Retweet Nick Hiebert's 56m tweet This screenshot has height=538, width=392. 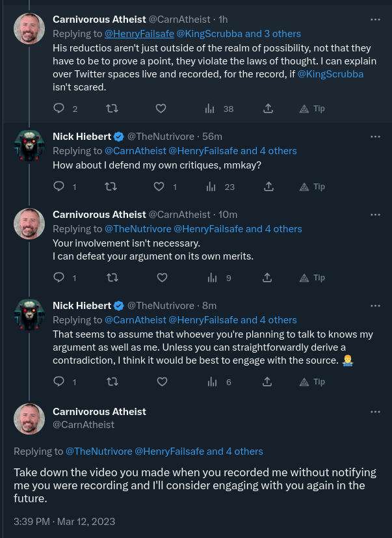tap(111, 187)
